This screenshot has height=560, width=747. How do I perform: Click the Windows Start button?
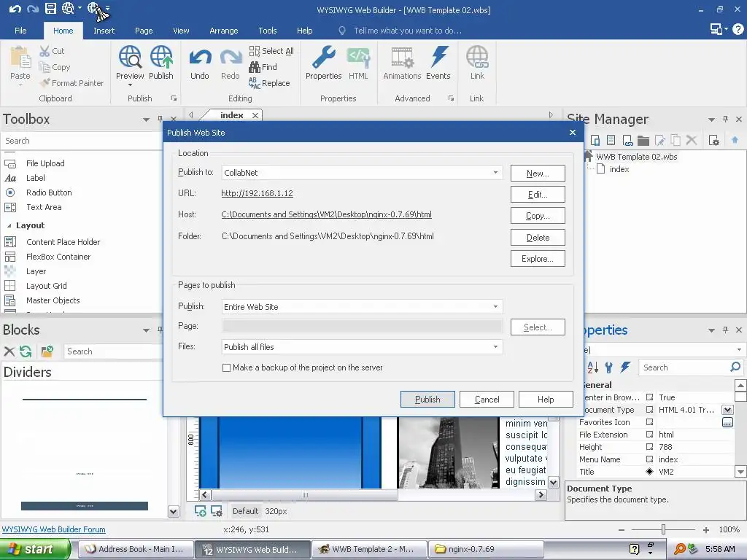point(35,549)
